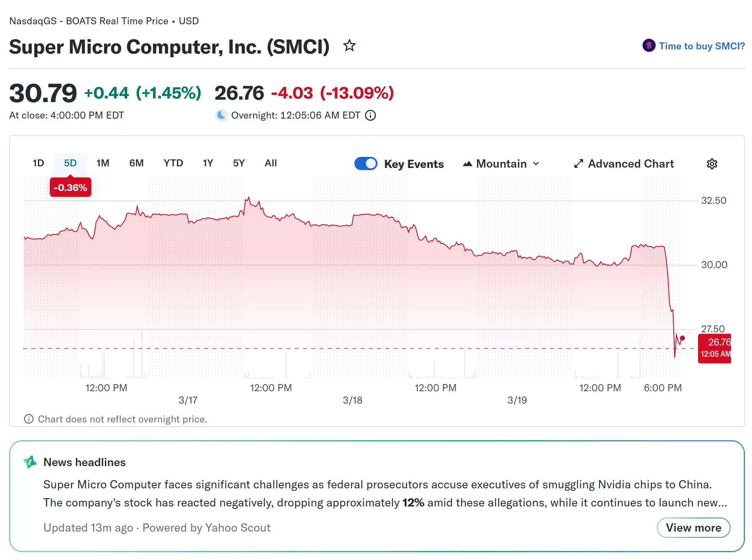Image resolution: width=752 pixels, height=560 pixels.
Task: Add SMCI to watchlist with star icon
Action: click(349, 45)
